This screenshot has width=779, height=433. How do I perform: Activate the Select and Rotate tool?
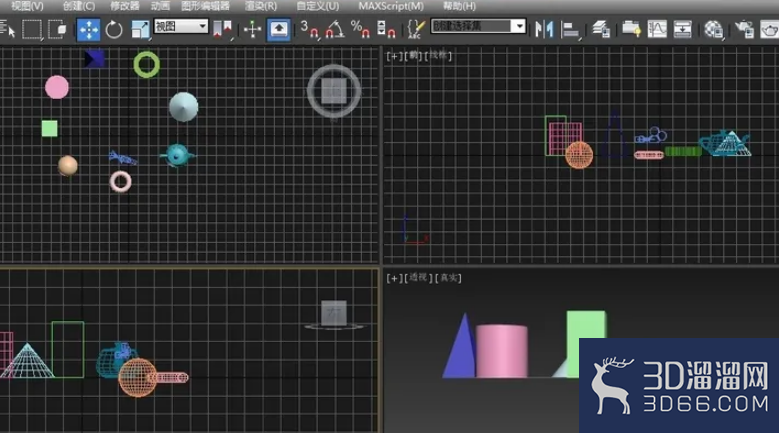click(x=114, y=30)
